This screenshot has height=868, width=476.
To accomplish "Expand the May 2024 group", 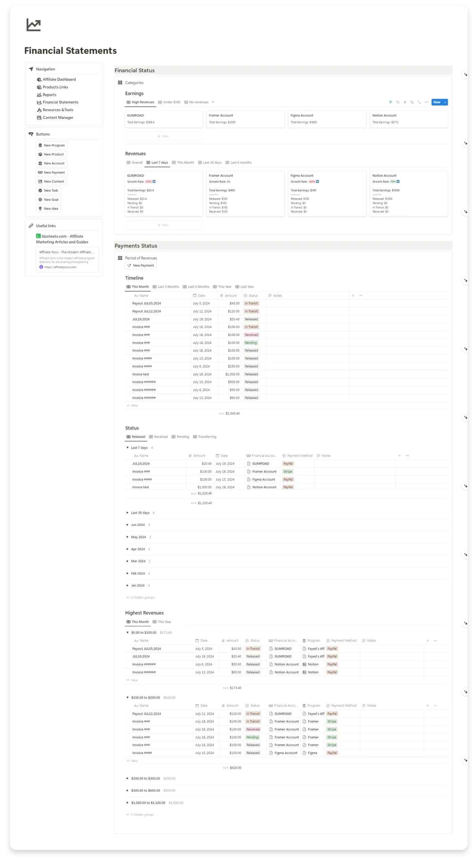I will coord(127,537).
